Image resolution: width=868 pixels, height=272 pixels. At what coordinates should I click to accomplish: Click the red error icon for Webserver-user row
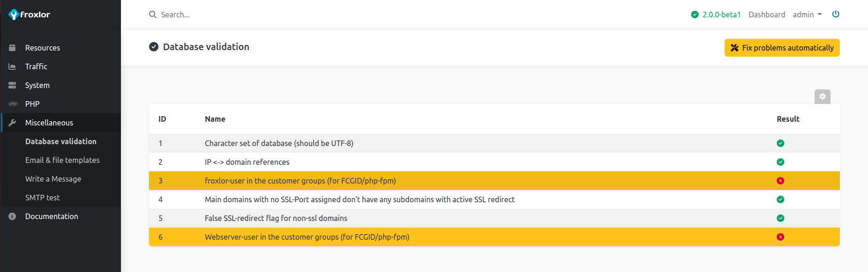pyautogui.click(x=780, y=237)
